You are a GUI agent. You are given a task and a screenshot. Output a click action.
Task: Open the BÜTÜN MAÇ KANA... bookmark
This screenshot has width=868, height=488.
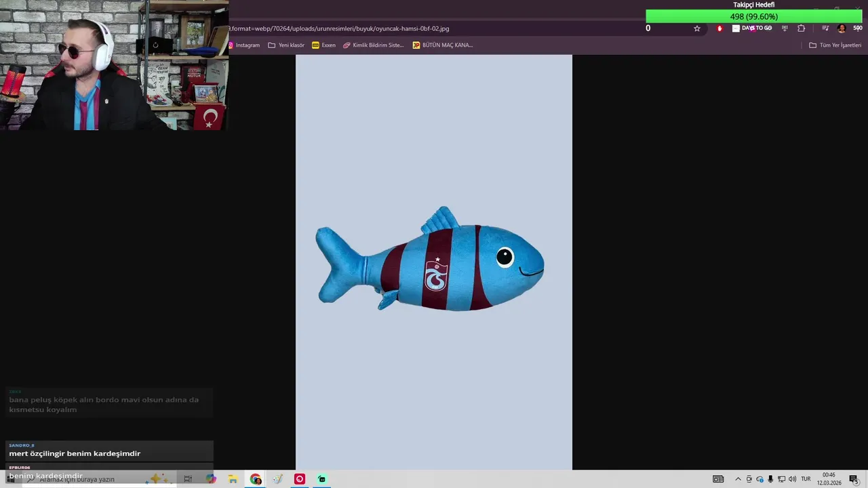[x=443, y=45]
